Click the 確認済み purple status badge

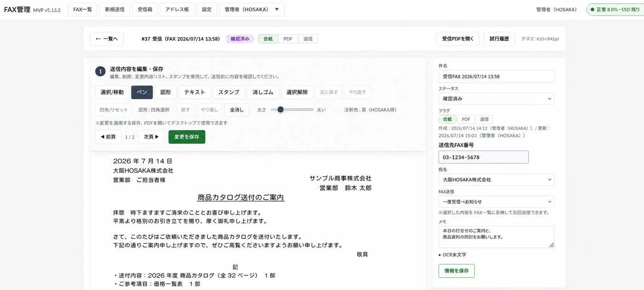pos(240,39)
